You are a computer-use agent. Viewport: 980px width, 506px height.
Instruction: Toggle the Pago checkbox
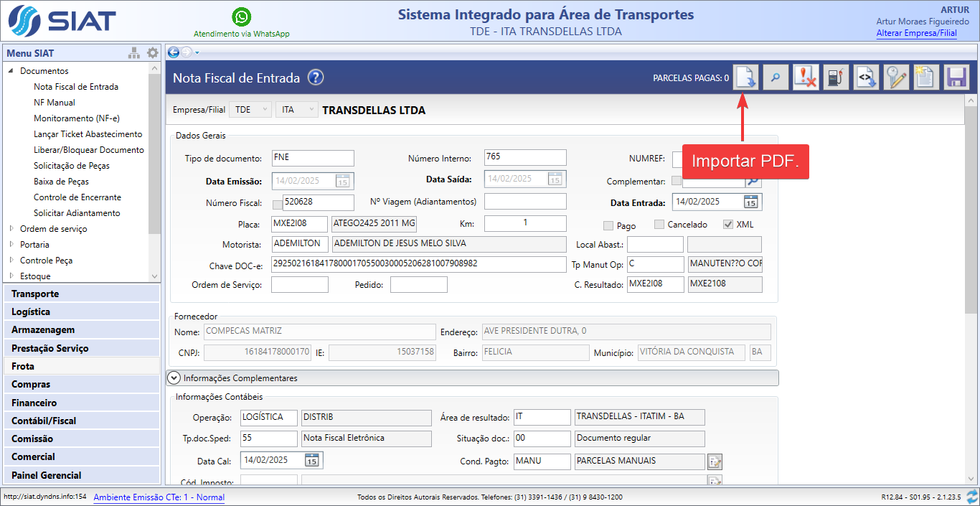click(x=608, y=225)
